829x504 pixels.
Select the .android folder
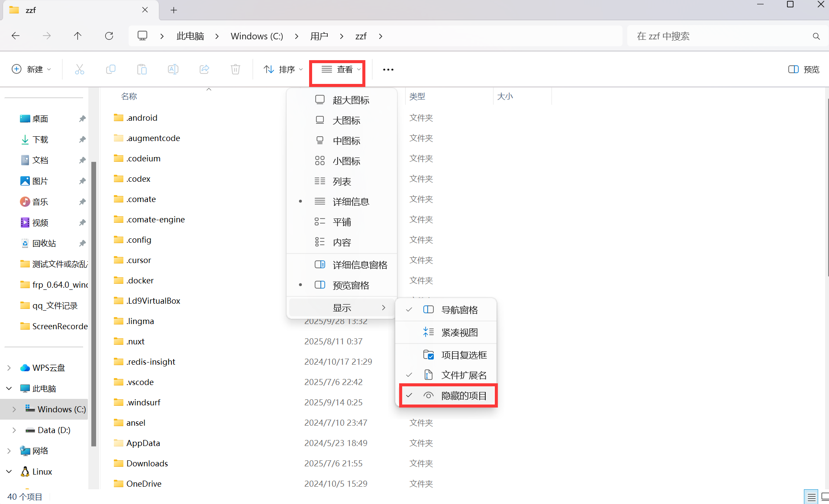click(135, 118)
